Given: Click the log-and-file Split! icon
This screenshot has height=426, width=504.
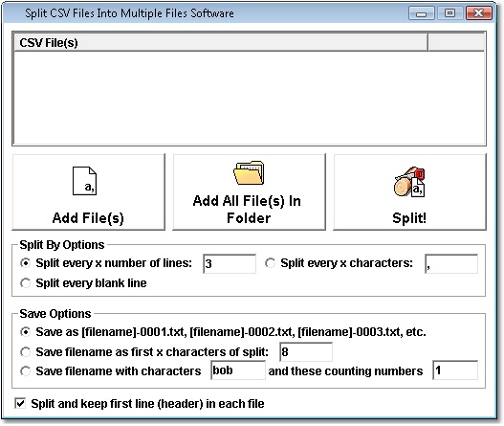Looking at the screenshot, I should pyautogui.click(x=409, y=182).
